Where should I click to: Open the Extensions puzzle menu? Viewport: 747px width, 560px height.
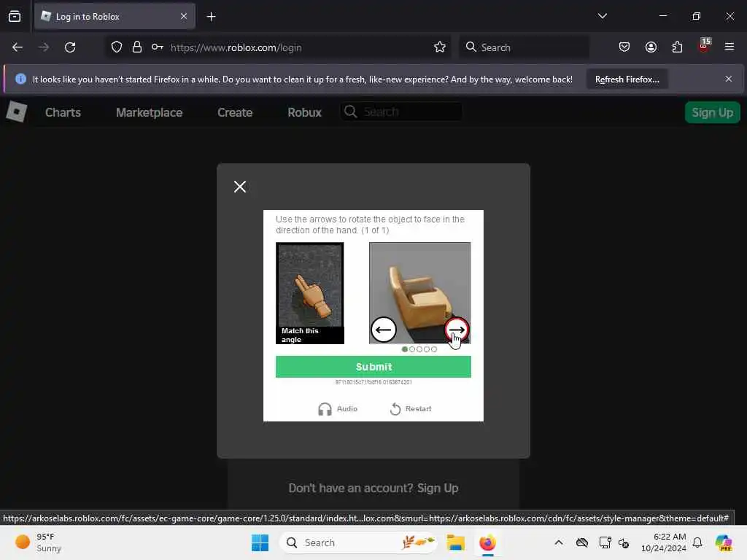(x=677, y=47)
